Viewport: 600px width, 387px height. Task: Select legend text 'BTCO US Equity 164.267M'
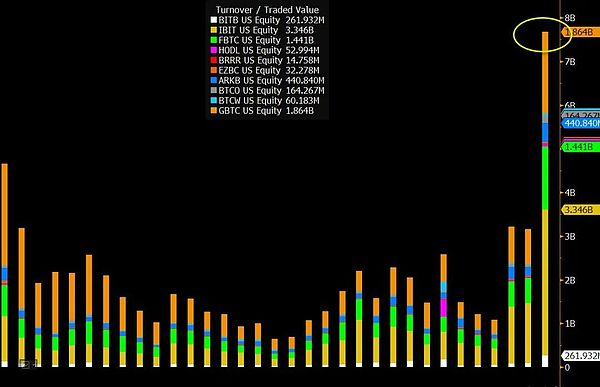[271, 90]
